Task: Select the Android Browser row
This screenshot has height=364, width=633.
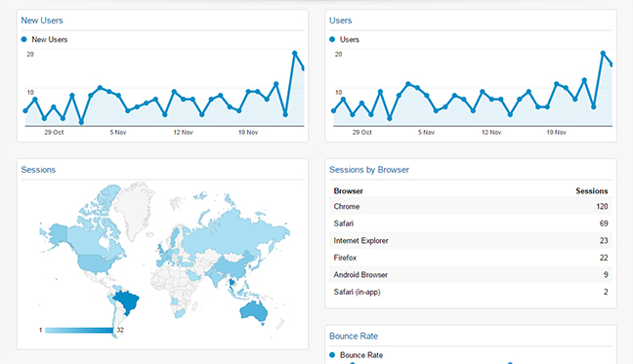Action: 471,275
